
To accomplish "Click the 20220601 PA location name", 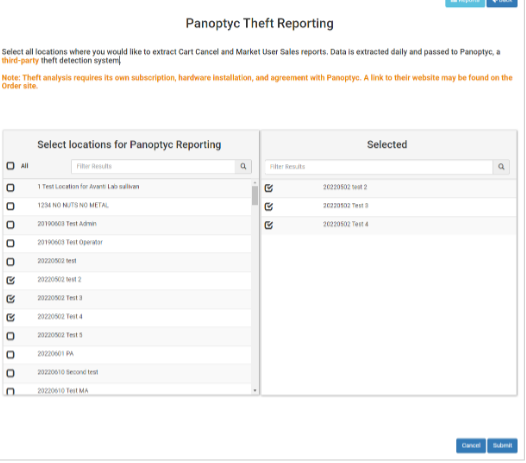I will click(55, 354).
